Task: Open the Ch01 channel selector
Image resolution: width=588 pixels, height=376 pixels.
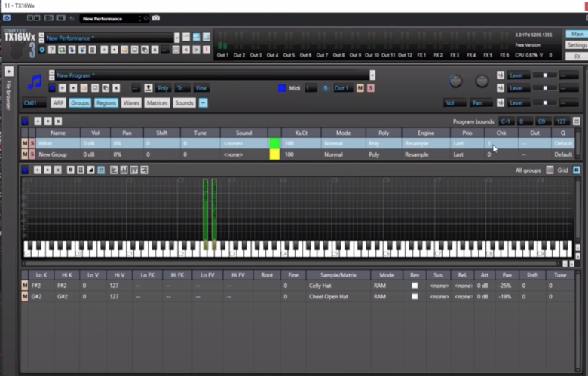Action: pos(34,102)
